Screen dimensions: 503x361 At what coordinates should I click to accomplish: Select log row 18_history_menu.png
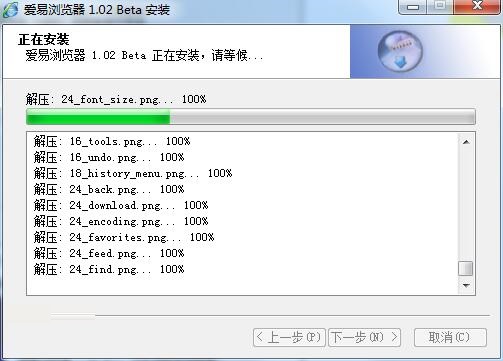(133, 173)
